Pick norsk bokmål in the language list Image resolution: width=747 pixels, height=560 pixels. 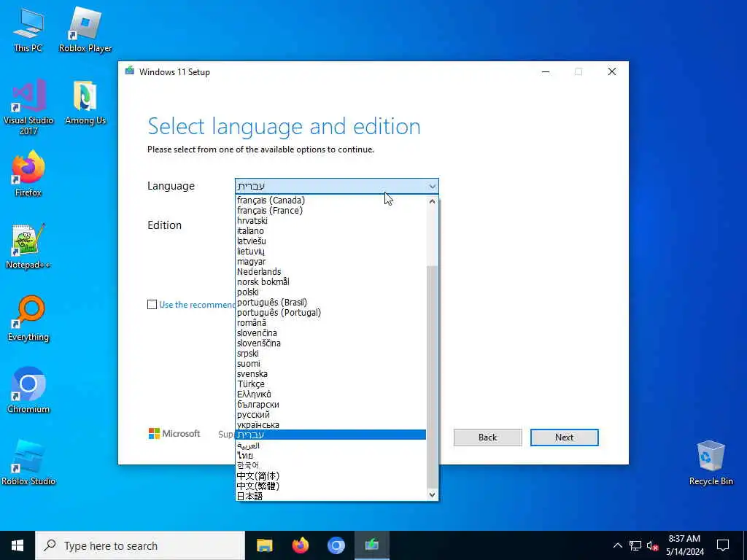[330, 281]
